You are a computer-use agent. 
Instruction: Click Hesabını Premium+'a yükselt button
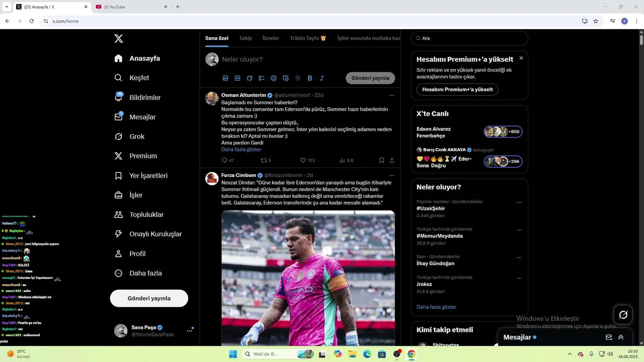[457, 89]
